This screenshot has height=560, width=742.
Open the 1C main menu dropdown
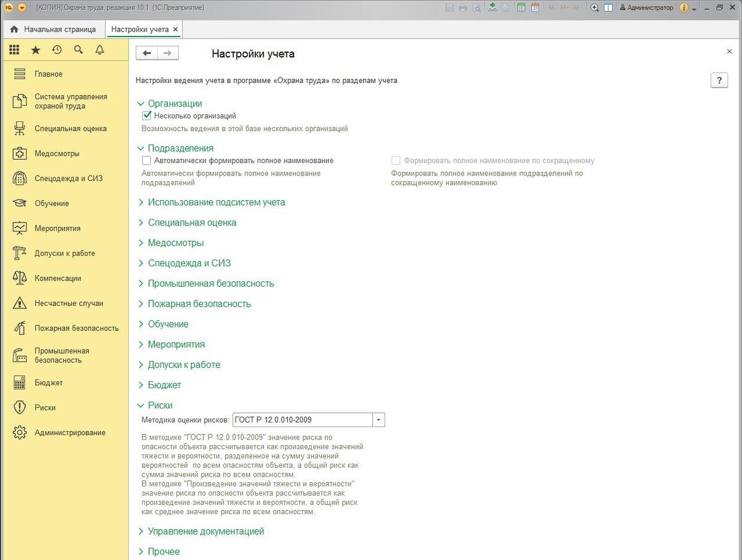(22, 8)
